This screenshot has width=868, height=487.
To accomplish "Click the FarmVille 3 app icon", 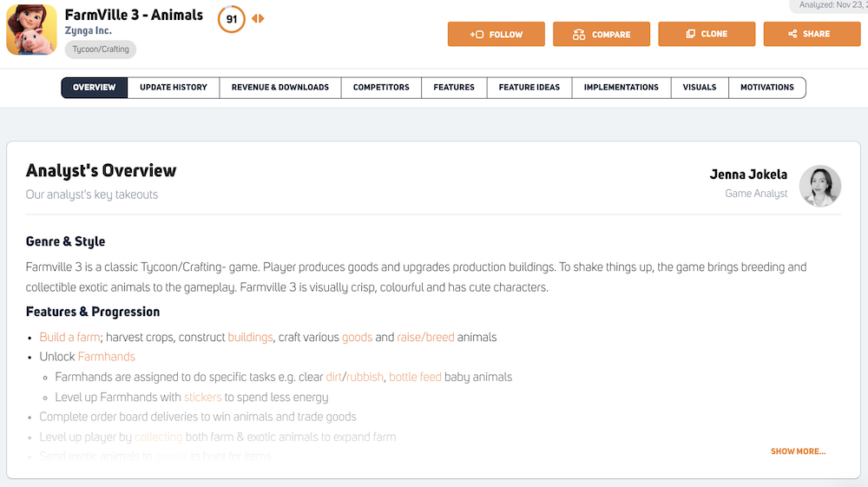I will pyautogui.click(x=31, y=30).
